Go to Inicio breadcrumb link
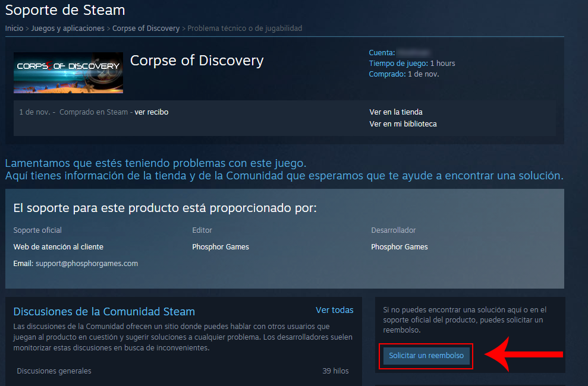This screenshot has width=588, height=386. point(14,29)
